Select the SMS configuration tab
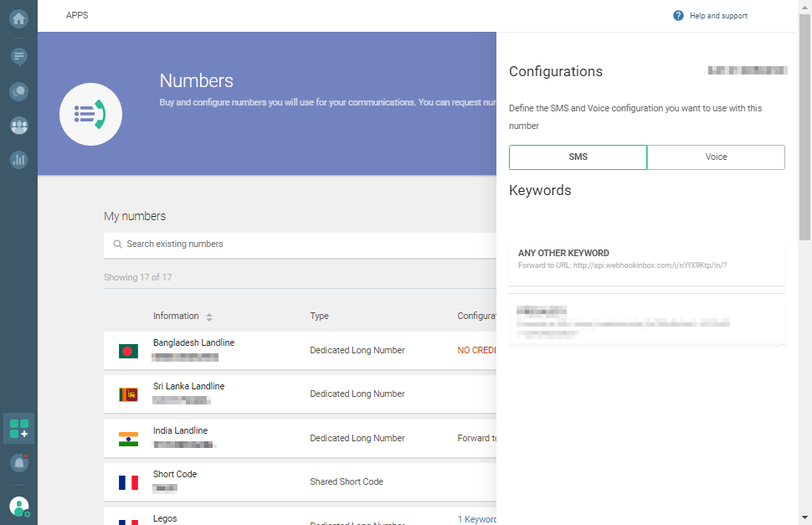Screen dimensions: 812x525 [x=578, y=157]
